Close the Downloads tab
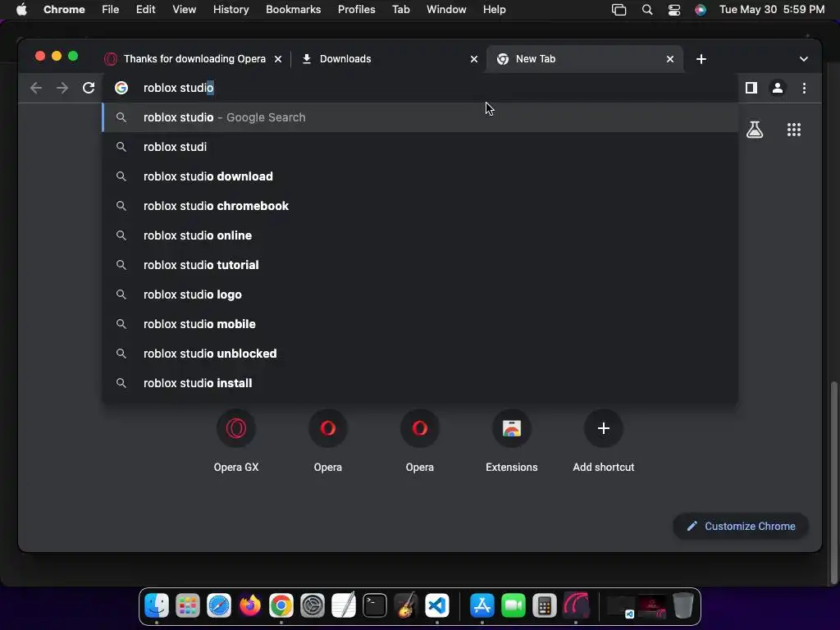The width and height of the screenshot is (840, 630). coord(474,59)
